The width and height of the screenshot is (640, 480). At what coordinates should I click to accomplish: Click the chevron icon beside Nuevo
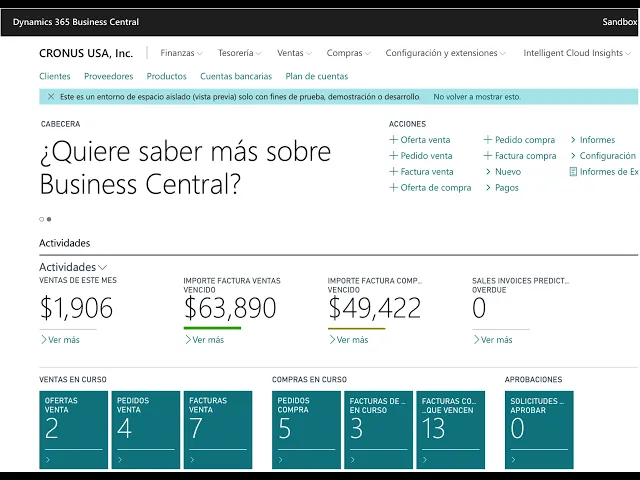488,171
